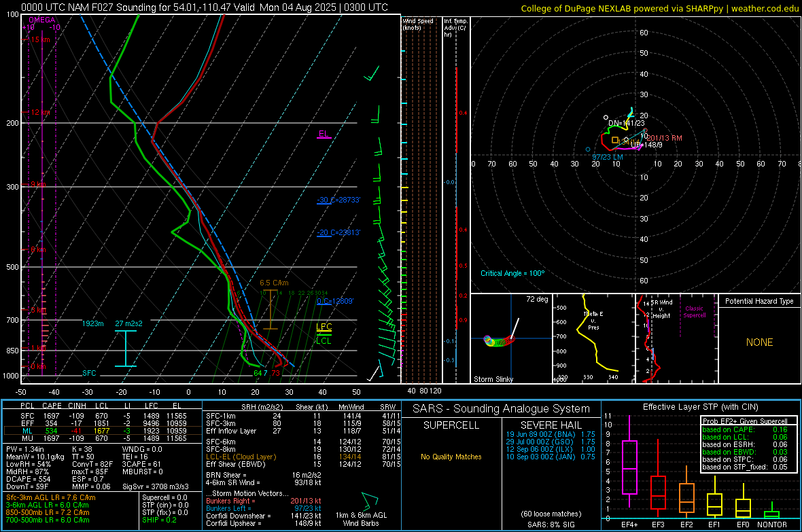Click the SigSvr = 3708 m3/s3 value
Screen dimensions: 802x532
(156, 486)
